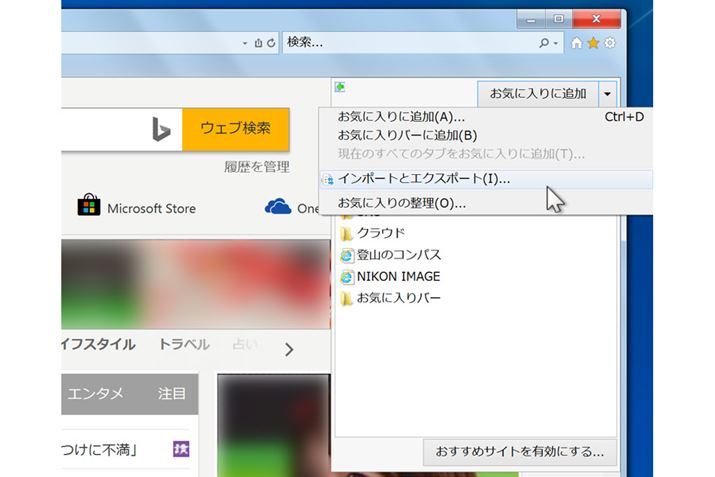Close the browser window
Image resolution: width=715 pixels, height=477 pixels.
click(x=596, y=19)
